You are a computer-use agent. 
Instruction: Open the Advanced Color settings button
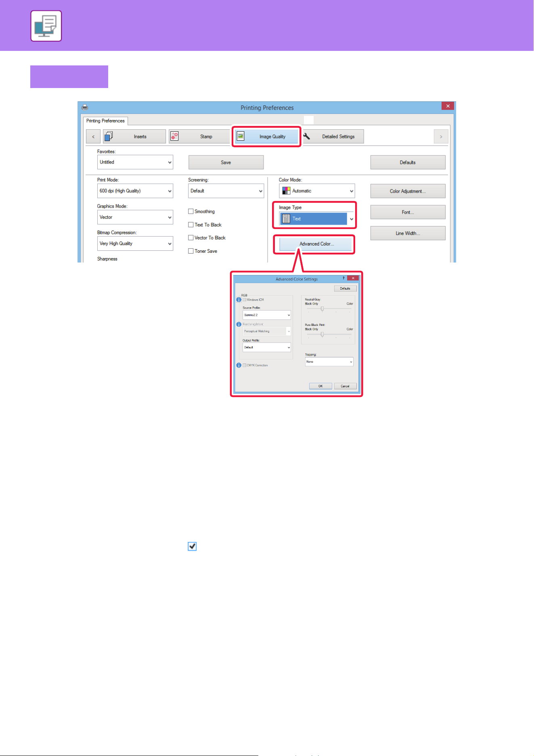click(x=316, y=244)
